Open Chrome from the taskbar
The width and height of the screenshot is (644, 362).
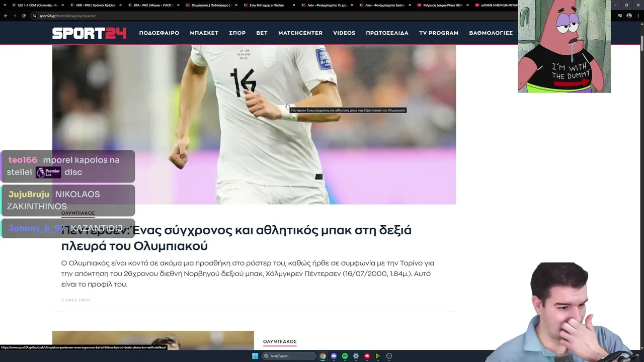point(323,356)
